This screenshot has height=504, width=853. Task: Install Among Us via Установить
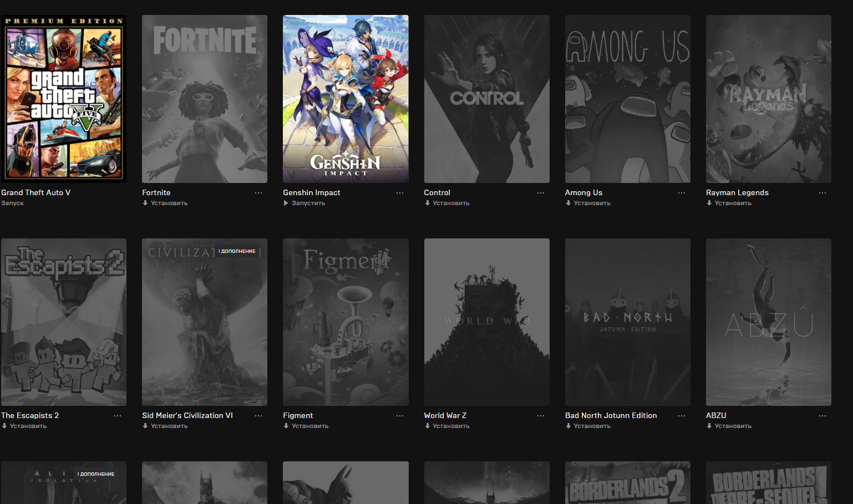coord(588,203)
